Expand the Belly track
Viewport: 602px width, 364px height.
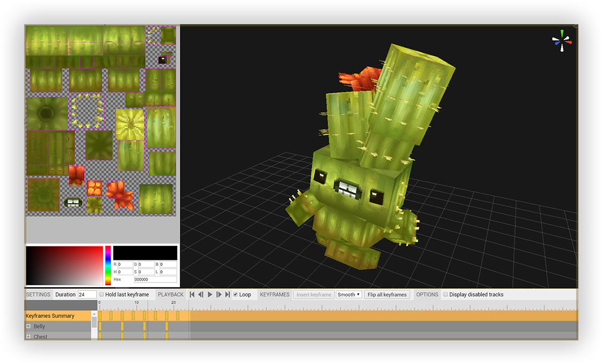click(x=28, y=326)
